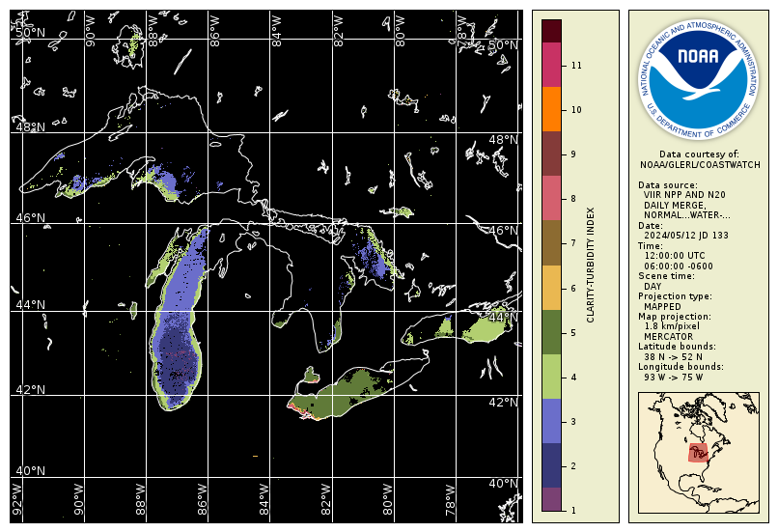Click the 84°W label on bottom edge
The height and width of the screenshot is (532, 778).
click(x=264, y=499)
